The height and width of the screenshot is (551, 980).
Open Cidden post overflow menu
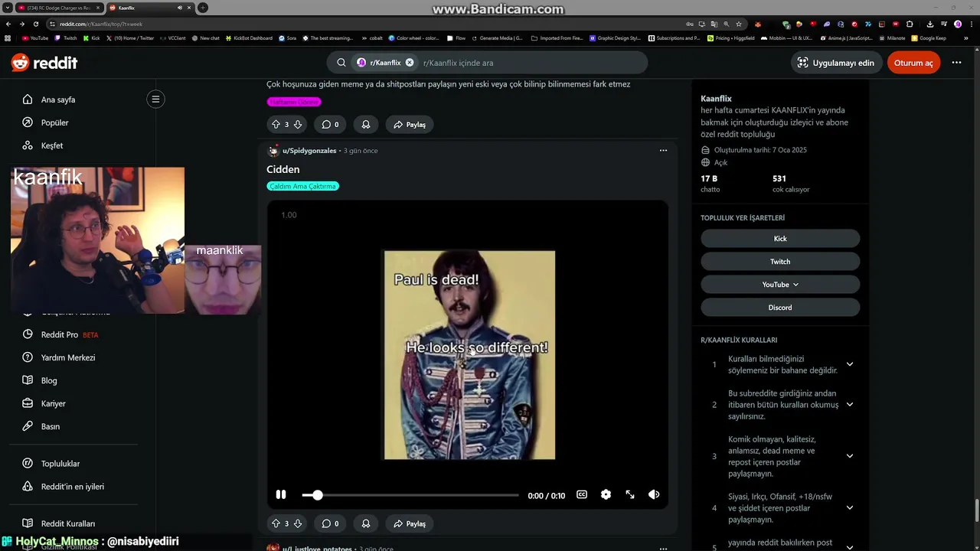coord(663,151)
